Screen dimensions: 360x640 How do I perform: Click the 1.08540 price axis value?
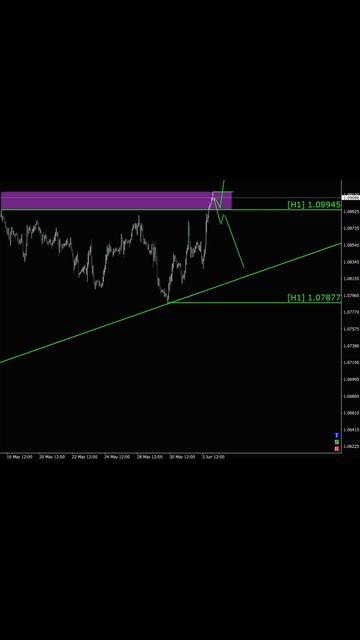click(351, 245)
